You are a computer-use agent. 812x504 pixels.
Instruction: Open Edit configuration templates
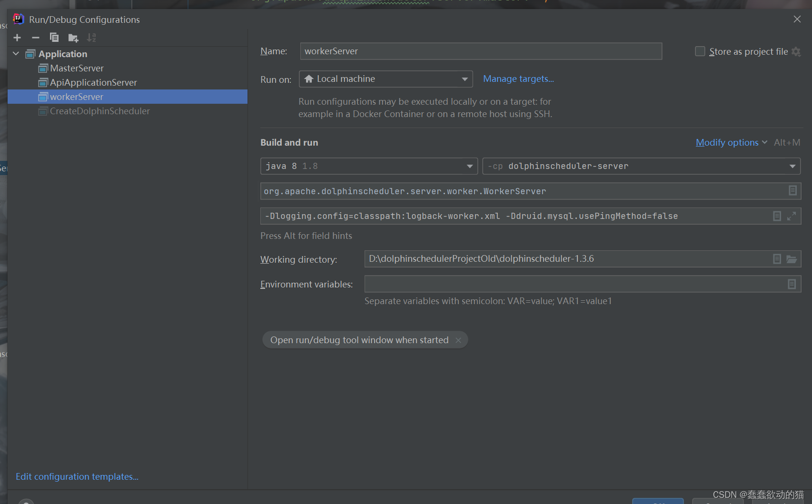(77, 476)
